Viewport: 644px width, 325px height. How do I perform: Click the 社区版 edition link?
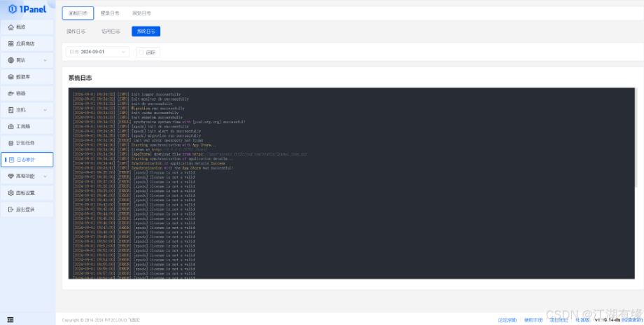tap(582, 320)
